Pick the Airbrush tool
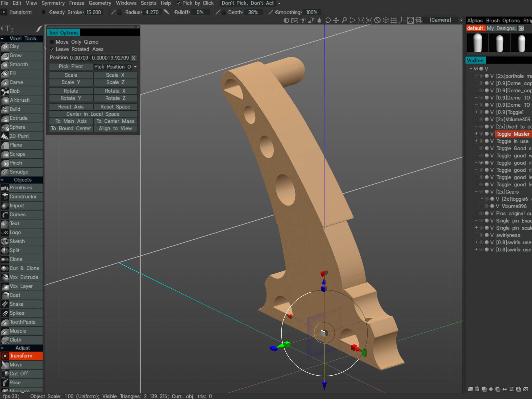The height and width of the screenshot is (399, 532). (x=22, y=100)
